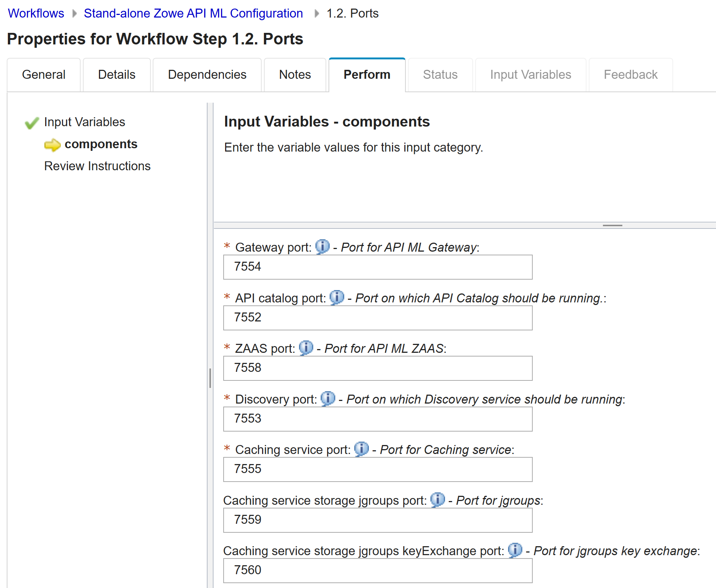Click the horizontal splitter handle above the form
This screenshot has height=588, width=716.
[x=612, y=225]
